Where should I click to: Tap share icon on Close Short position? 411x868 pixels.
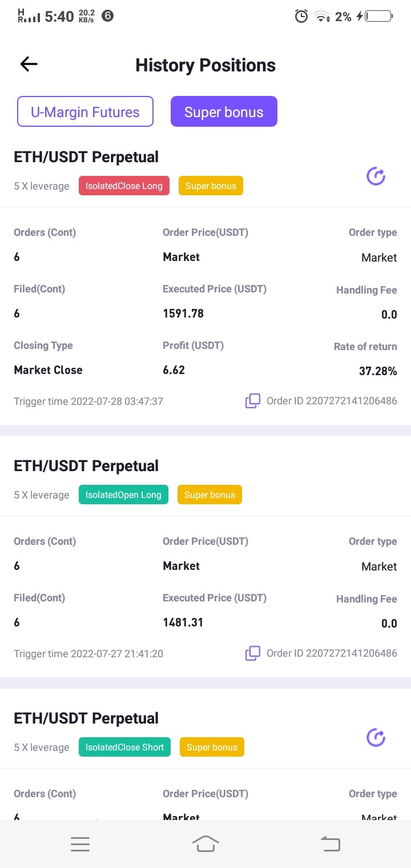click(x=376, y=738)
